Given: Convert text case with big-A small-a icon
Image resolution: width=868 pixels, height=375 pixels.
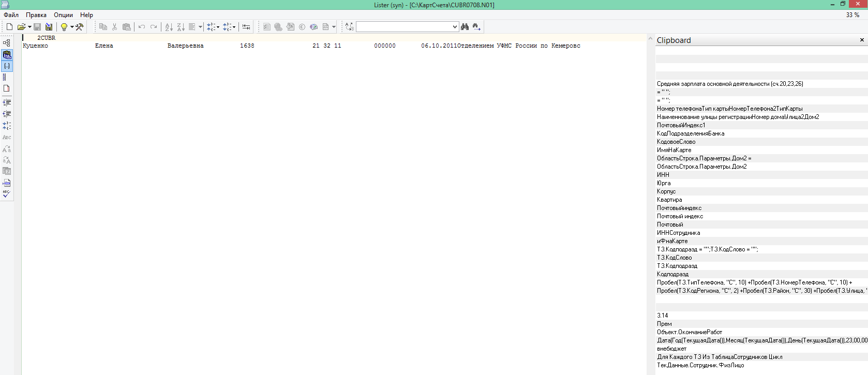Looking at the screenshot, I should 7,148.
